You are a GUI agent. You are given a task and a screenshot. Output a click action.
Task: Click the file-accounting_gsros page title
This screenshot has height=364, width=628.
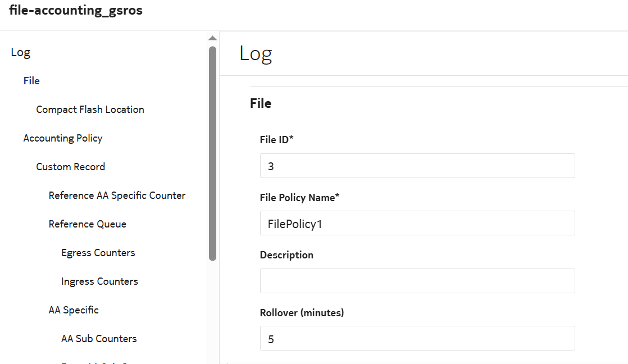[75, 11]
